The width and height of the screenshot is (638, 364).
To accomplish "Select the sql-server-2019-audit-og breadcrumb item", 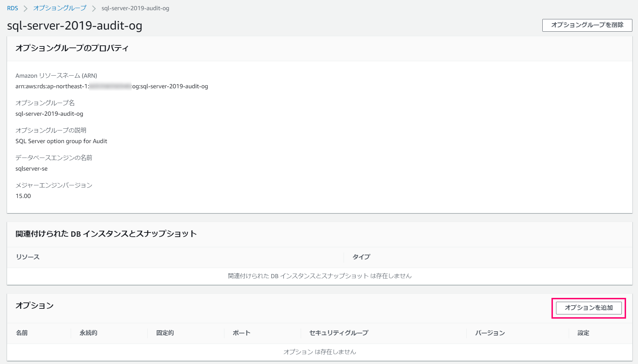I will click(x=135, y=8).
